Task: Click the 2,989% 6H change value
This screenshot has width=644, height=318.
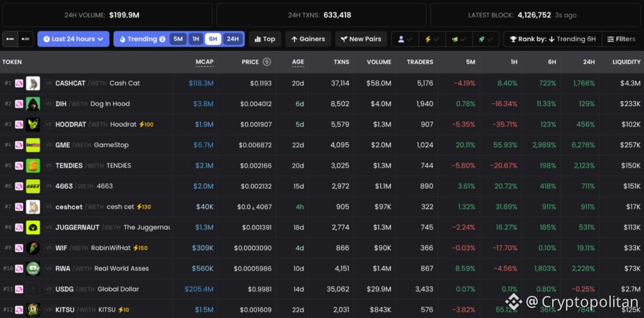Action: [544, 145]
